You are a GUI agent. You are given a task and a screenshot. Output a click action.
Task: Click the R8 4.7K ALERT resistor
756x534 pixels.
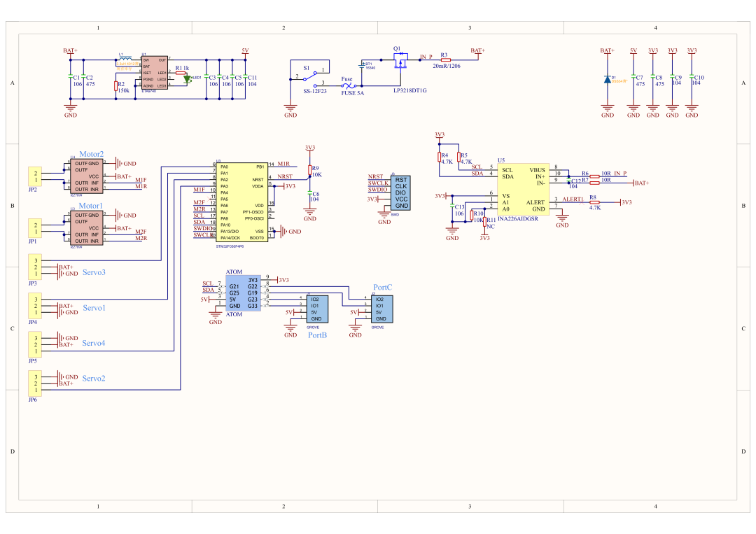pos(594,202)
